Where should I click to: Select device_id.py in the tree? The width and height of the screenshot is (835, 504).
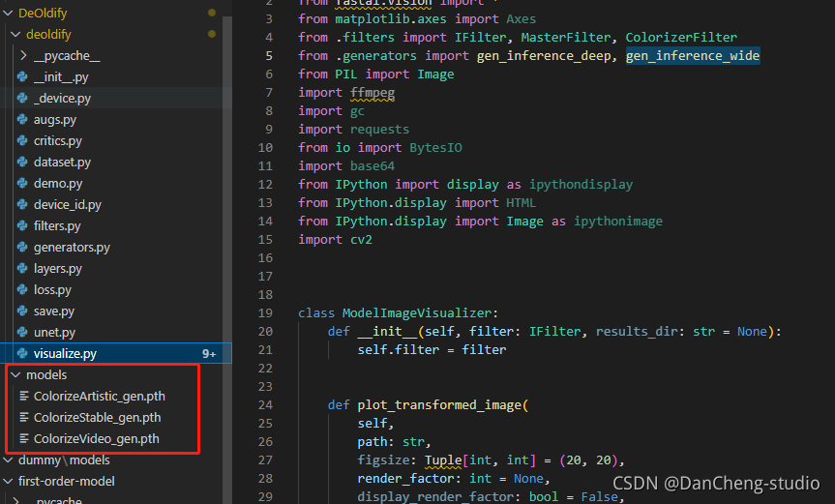click(x=68, y=205)
